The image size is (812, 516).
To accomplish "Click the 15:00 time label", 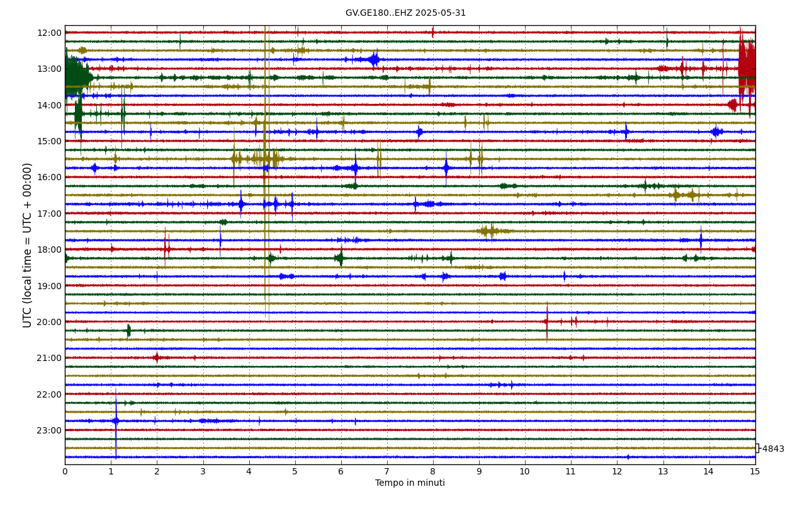I will (49, 141).
